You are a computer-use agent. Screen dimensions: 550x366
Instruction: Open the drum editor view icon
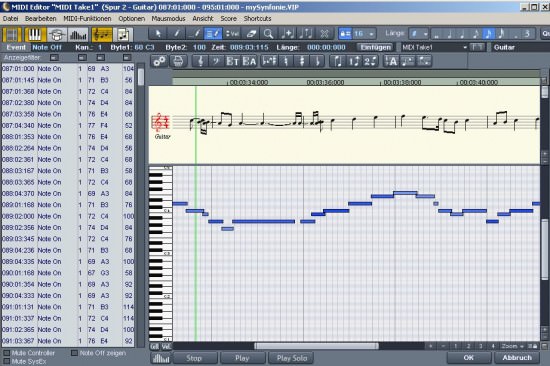click(57, 35)
